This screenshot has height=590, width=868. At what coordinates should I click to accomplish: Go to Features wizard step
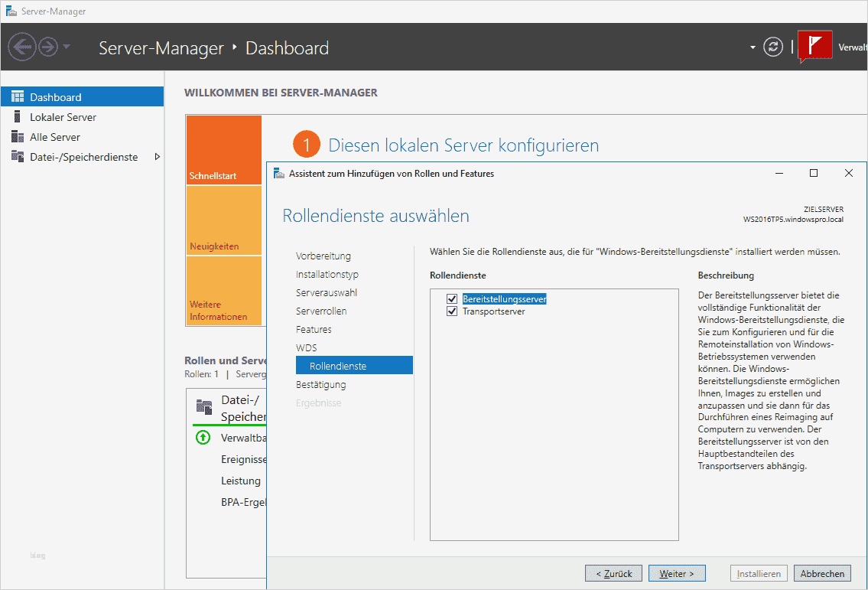[x=314, y=329]
